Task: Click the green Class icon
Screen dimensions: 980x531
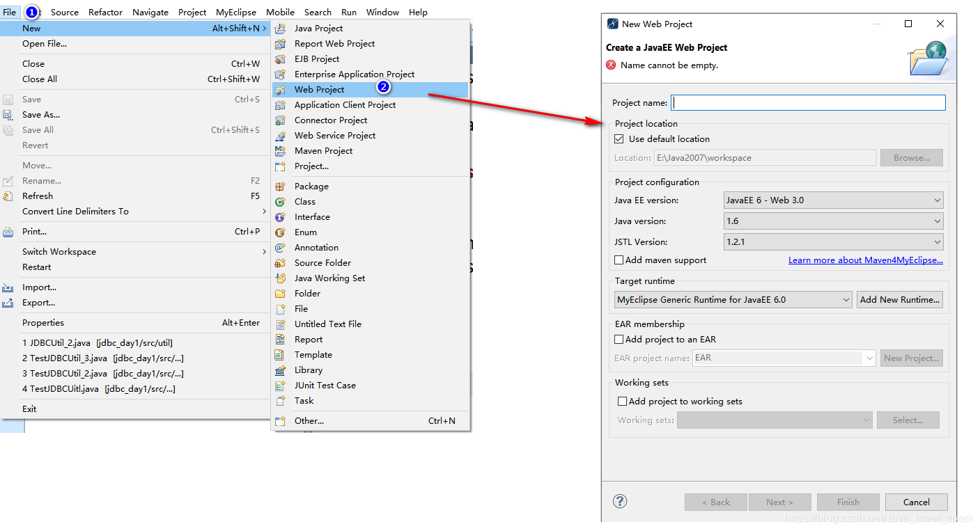Action: [280, 202]
